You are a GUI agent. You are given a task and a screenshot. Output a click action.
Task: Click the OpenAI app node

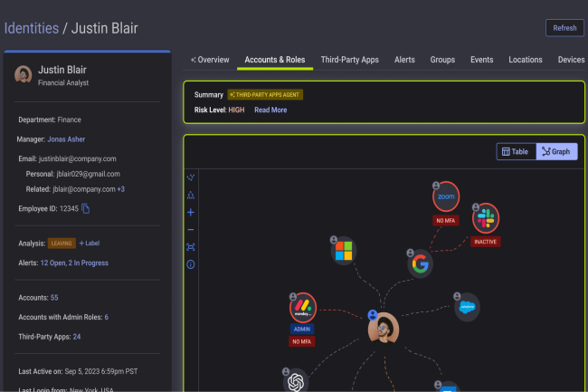coord(295,382)
